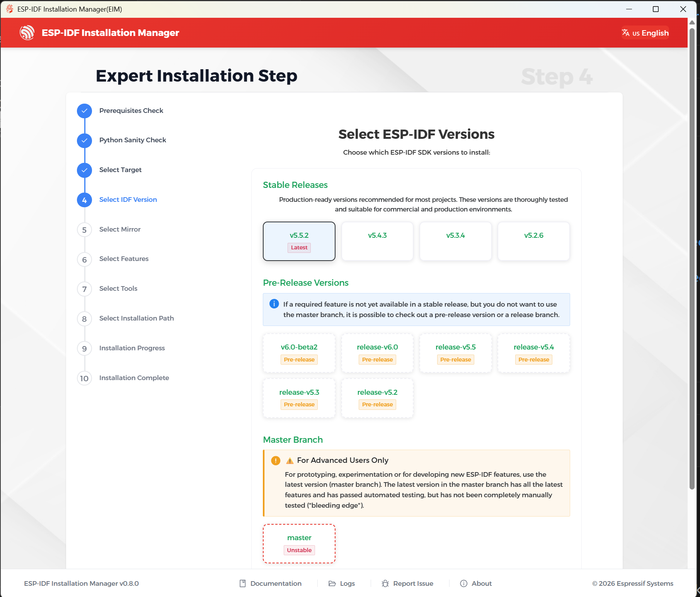The image size is (700, 597).
Task: Select the v5.5.2 Latest stable release
Action: [x=299, y=241]
